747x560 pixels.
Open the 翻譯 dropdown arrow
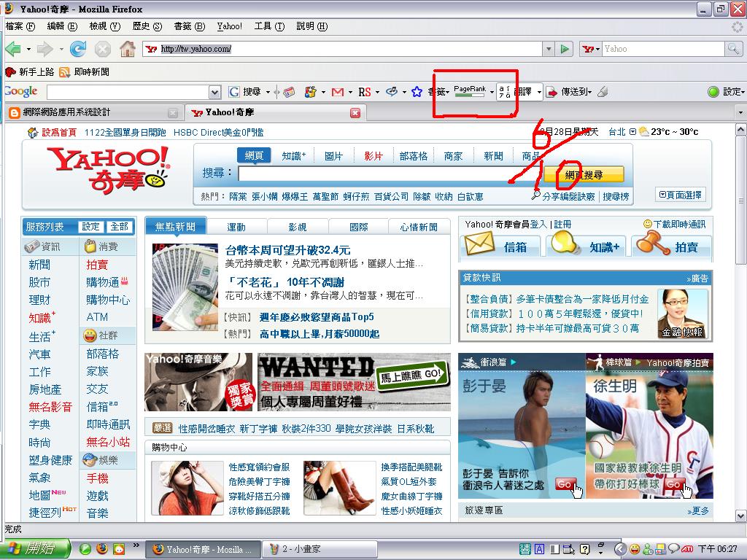point(539,92)
